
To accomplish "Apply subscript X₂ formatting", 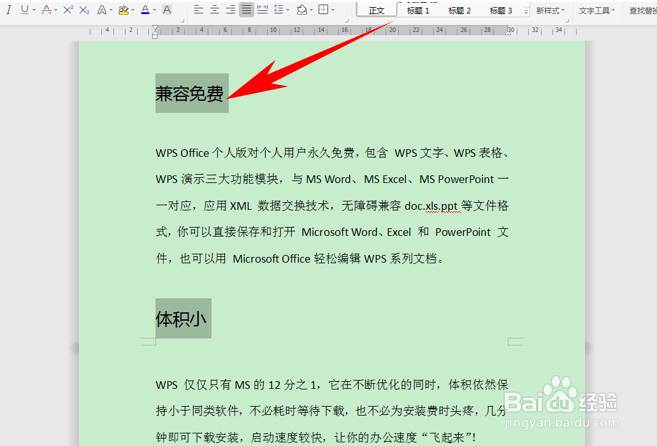I will [x=84, y=10].
